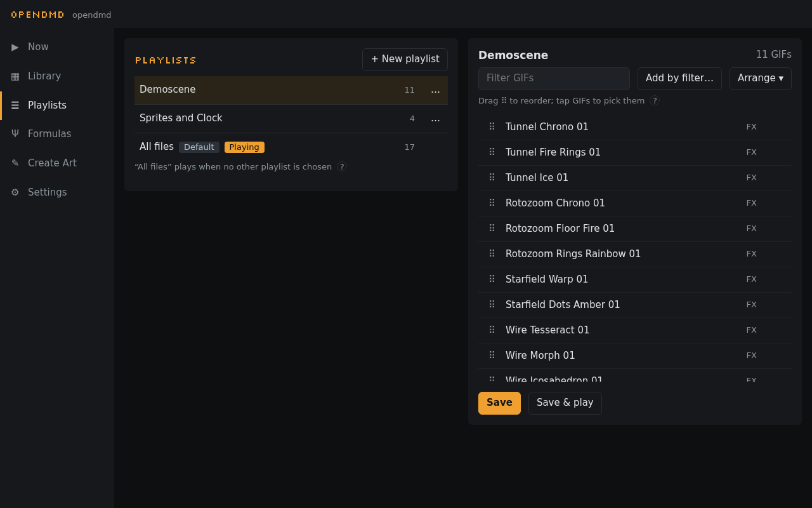The image size is (812, 508).
Task: Click the drag handle for Rotozoom Rings Rainbow 01
Action: pyautogui.click(x=492, y=254)
